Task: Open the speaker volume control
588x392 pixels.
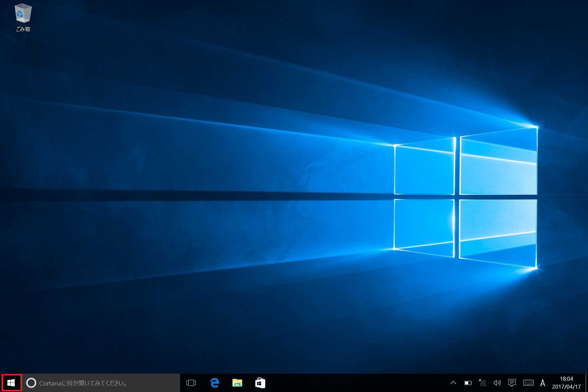Action: pyautogui.click(x=497, y=383)
